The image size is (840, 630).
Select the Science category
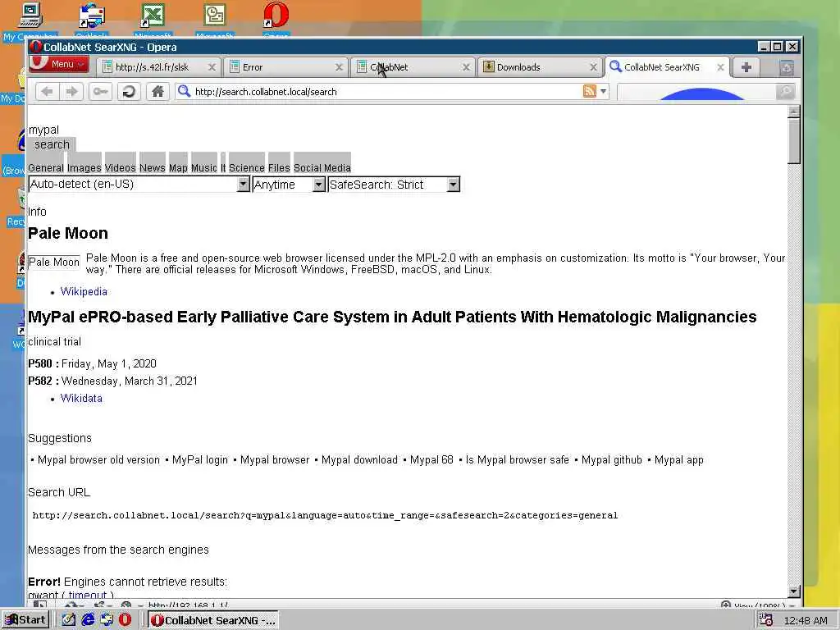click(x=246, y=167)
